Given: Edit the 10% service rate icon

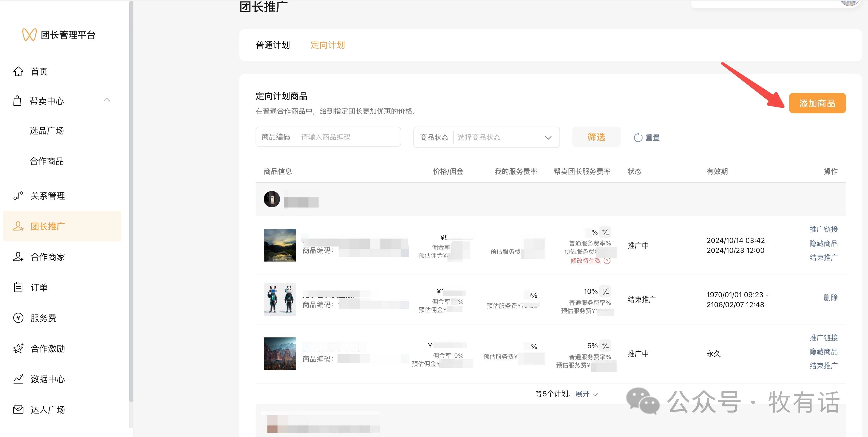Looking at the screenshot, I should (605, 291).
